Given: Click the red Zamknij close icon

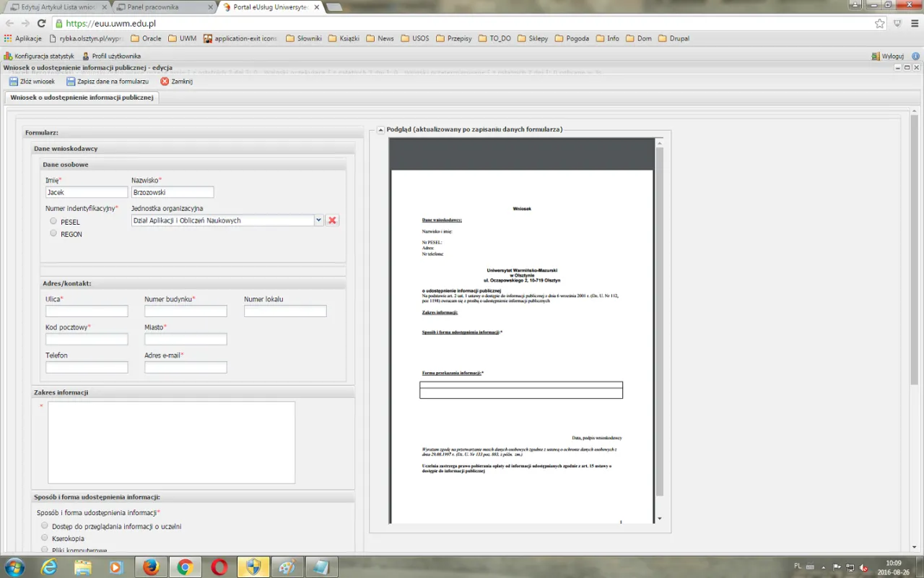Looking at the screenshot, I should [x=165, y=82].
